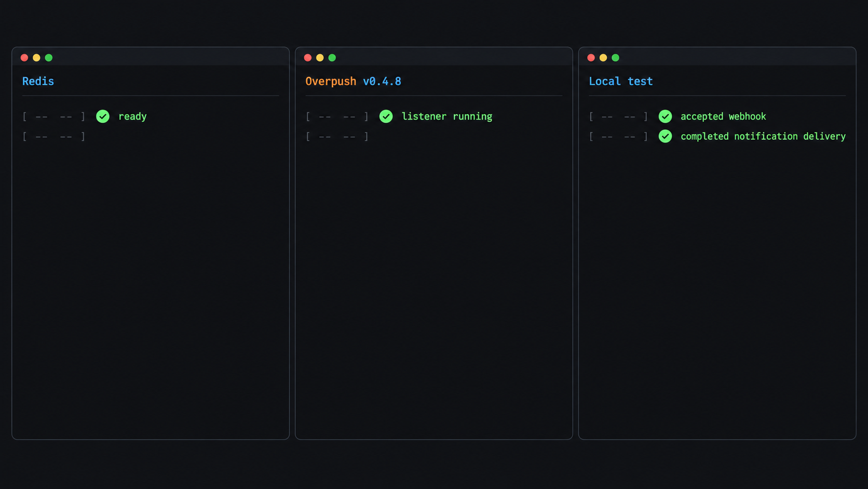The image size is (868, 489).
Task: Click the check icon next to listener running
Action: pyautogui.click(x=386, y=116)
